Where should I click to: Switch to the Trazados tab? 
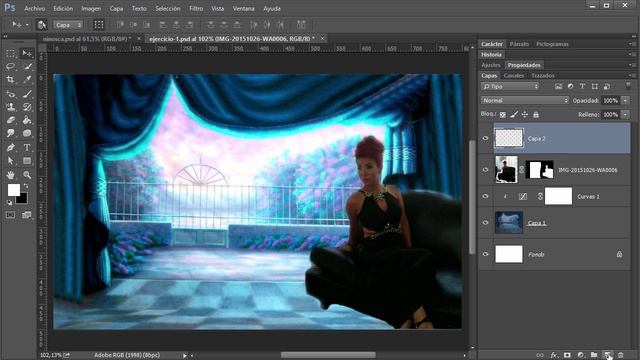(x=543, y=76)
